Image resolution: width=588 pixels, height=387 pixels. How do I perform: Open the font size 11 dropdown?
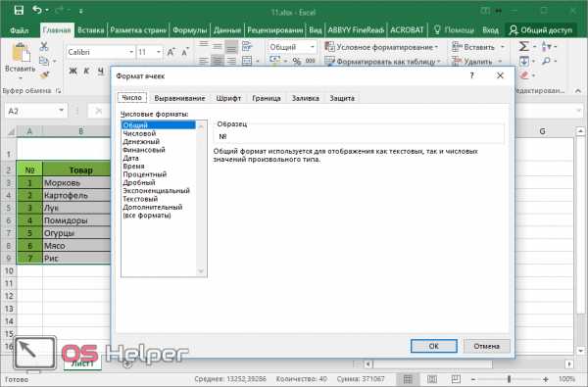tap(159, 52)
